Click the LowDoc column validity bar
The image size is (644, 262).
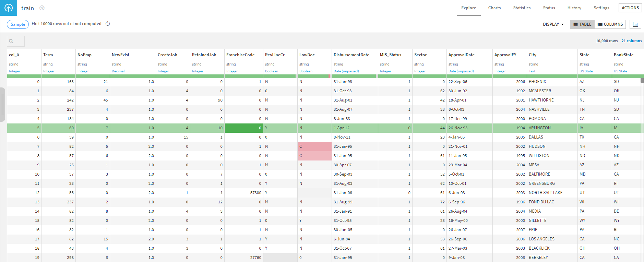314,76
